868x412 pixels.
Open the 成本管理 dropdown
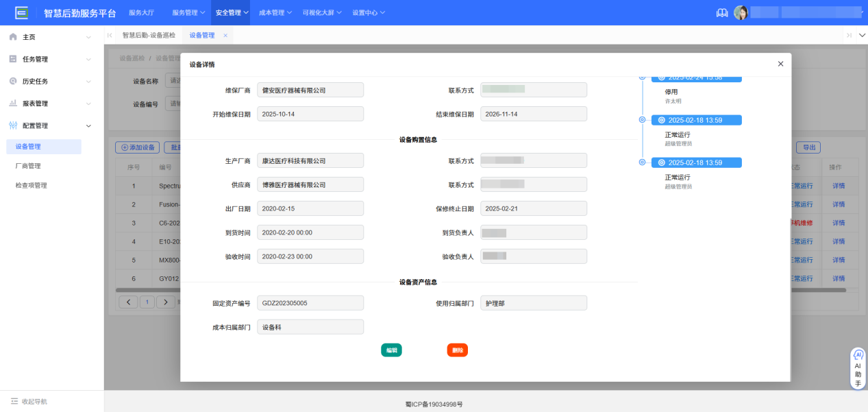(x=273, y=12)
